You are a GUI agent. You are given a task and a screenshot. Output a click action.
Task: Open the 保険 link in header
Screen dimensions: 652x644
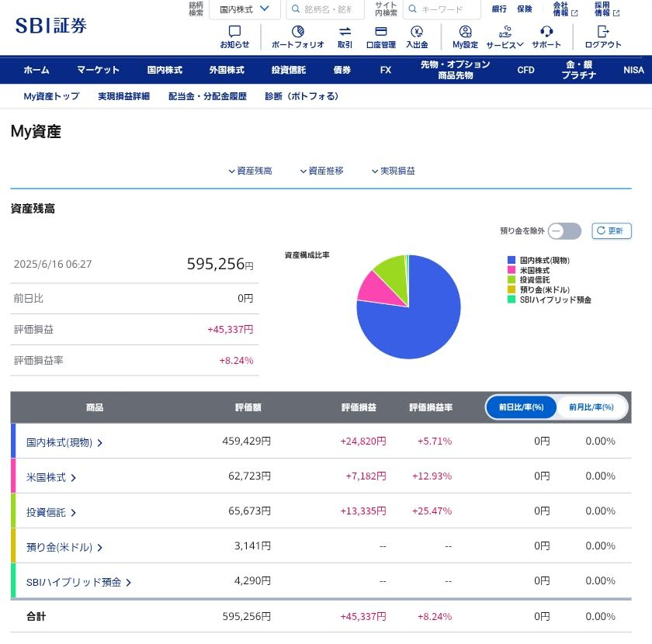[x=525, y=9]
